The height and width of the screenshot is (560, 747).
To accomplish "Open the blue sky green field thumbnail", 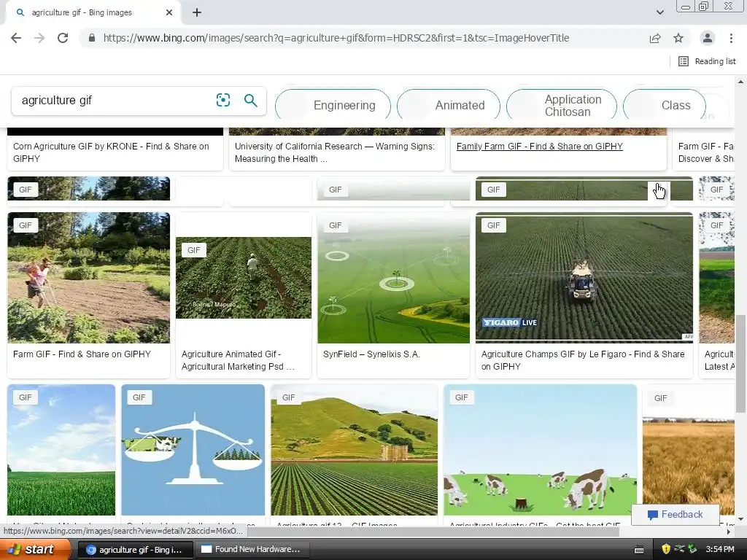I will [61, 449].
